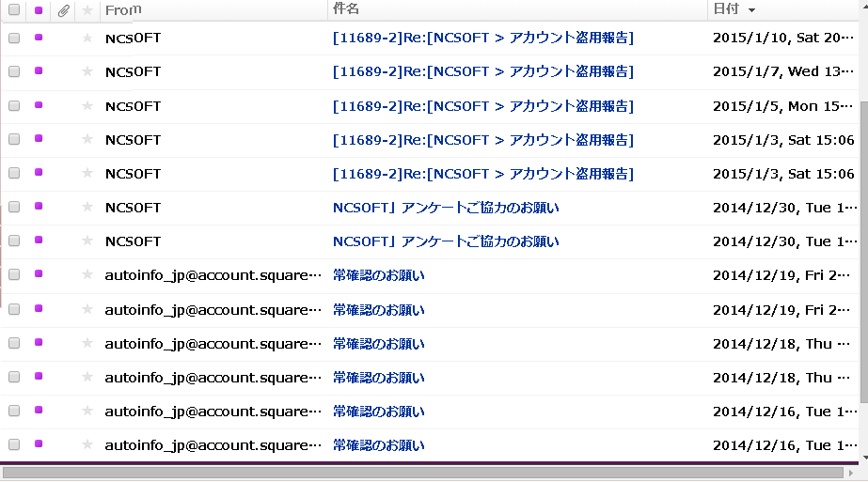Sort by the star column header
The width and height of the screenshot is (868, 482).
pyautogui.click(x=87, y=10)
